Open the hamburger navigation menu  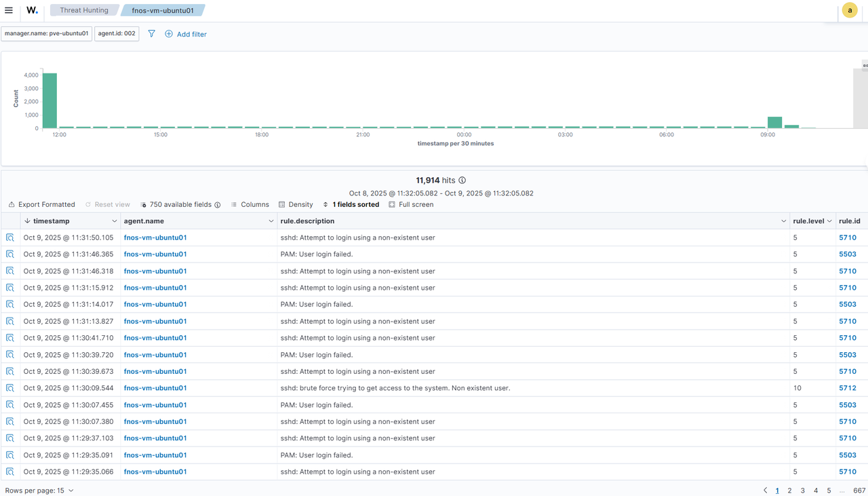click(9, 10)
